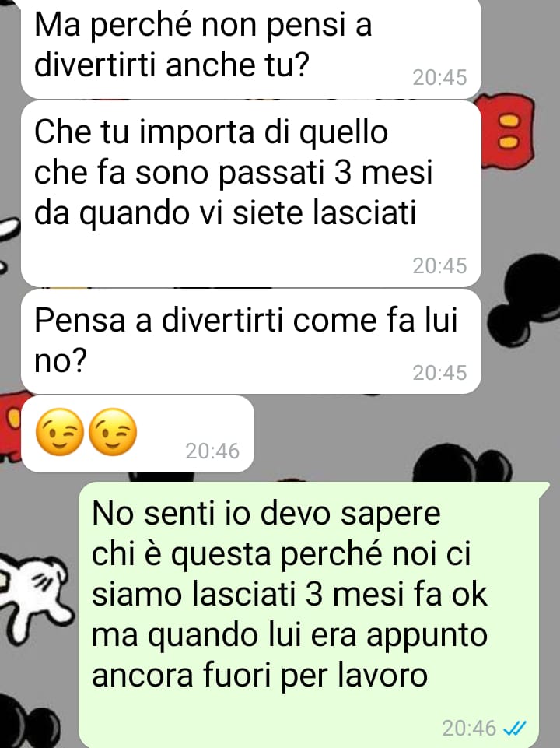The image size is (560, 748).
Task: Tap the winking emoji message bubble
Action: tap(138, 434)
